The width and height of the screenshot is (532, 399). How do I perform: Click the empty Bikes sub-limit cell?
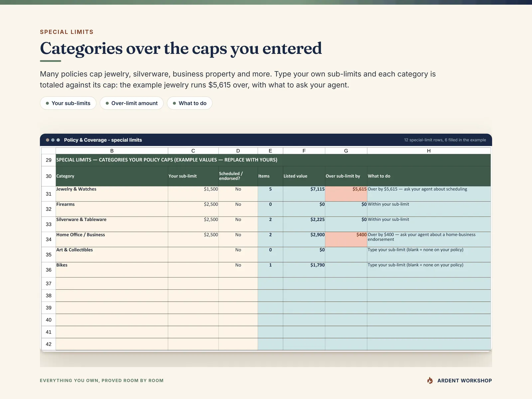[193, 270]
